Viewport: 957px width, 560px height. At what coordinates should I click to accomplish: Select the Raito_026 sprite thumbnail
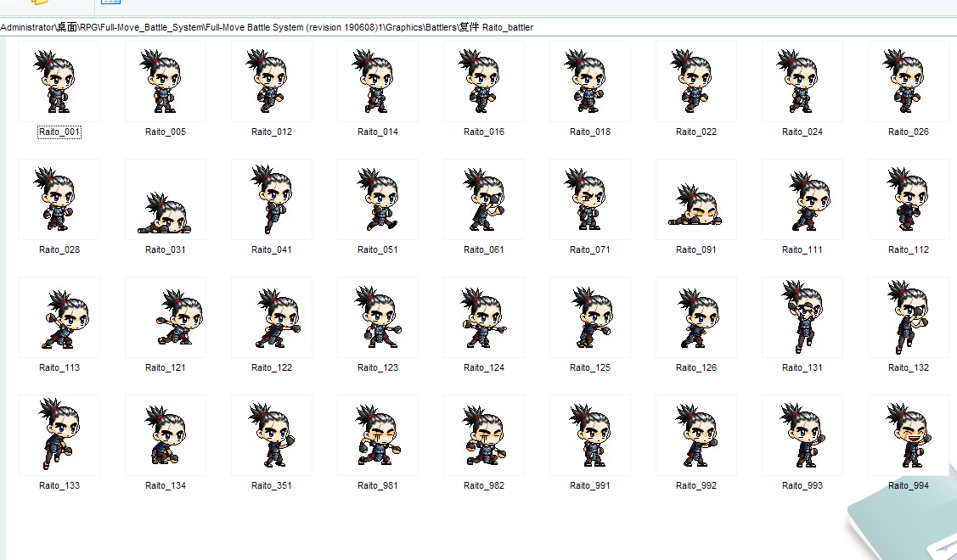tap(909, 81)
